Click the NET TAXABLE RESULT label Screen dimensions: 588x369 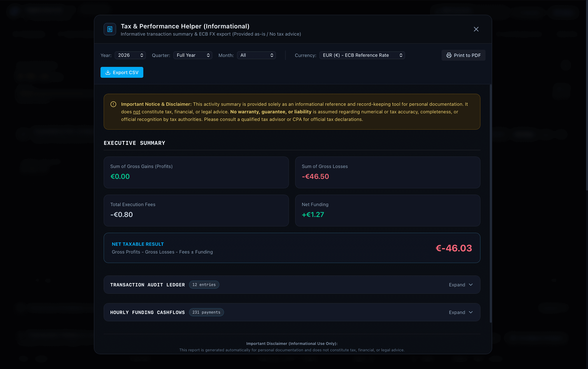pyautogui.click(x=138, y=244)
